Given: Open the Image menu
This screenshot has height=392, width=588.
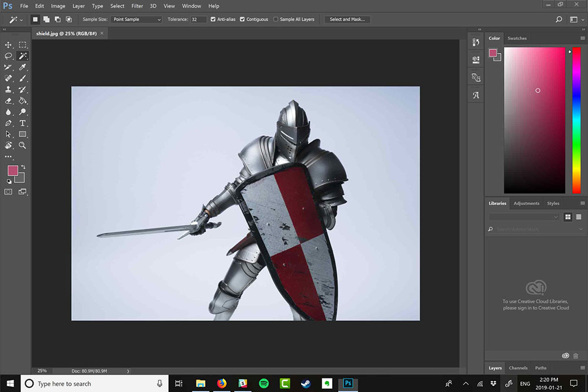Looking at the screenshot, I should tap(58, 6).
